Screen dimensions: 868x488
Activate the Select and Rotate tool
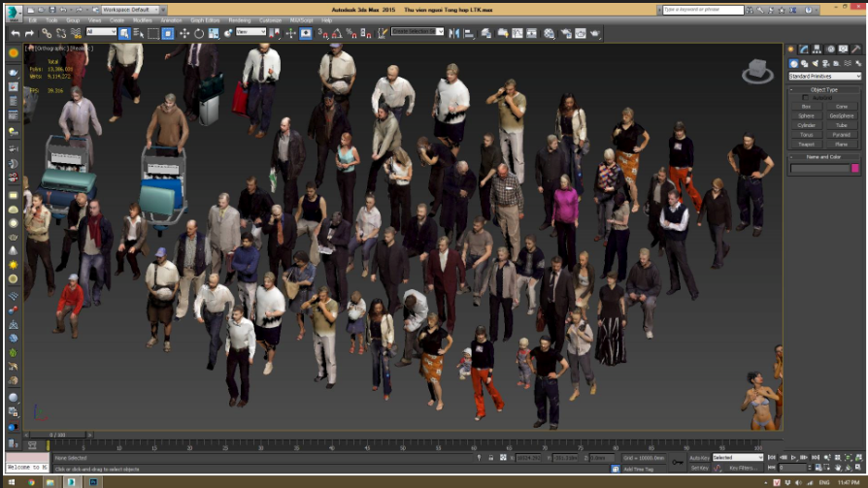(199, 34)
